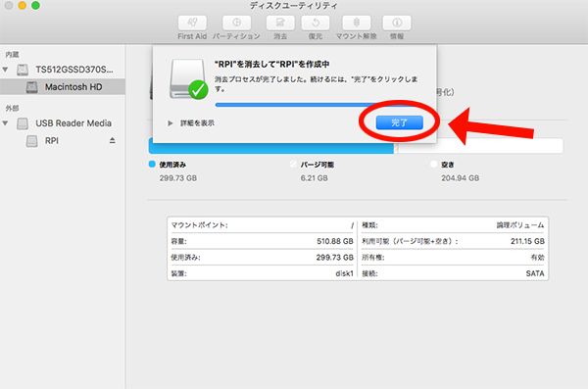Click the 299.73 GB used value under legend
Screen dimensions: 588x389
pos(178,178)
